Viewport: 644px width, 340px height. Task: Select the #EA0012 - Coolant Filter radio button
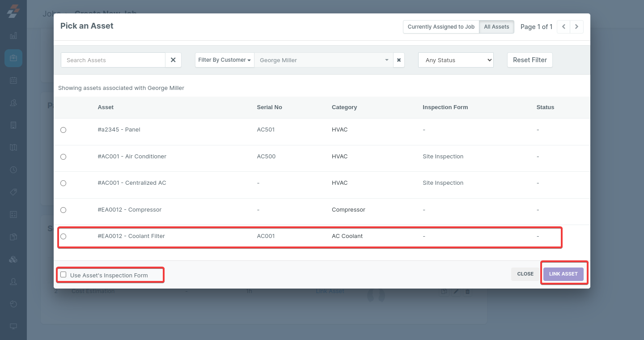click(x=63, y=236)
